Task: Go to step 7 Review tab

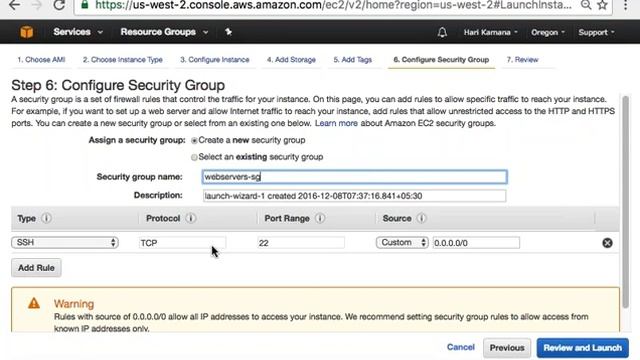Action: click(522, 60)
